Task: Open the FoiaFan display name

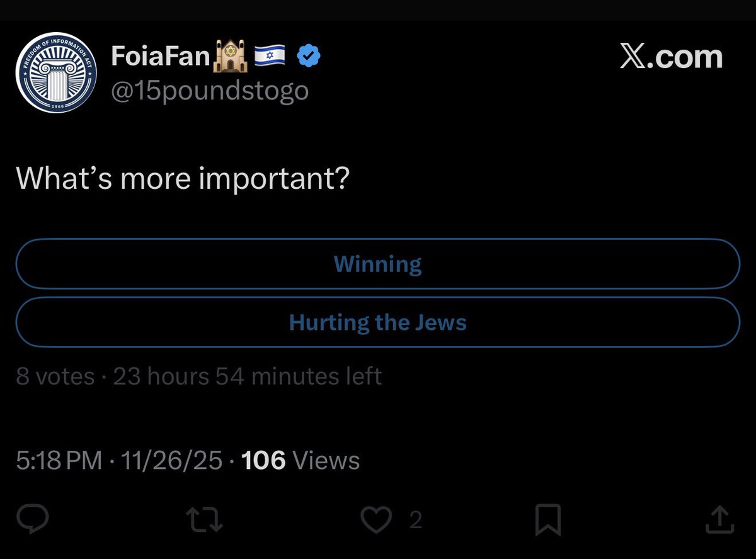Action: [x=160, y=57]
